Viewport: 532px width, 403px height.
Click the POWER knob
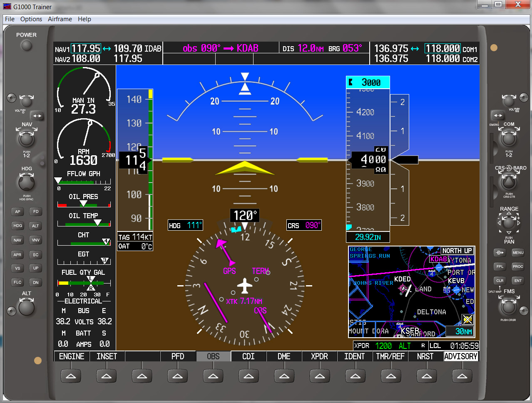(26, 45)
